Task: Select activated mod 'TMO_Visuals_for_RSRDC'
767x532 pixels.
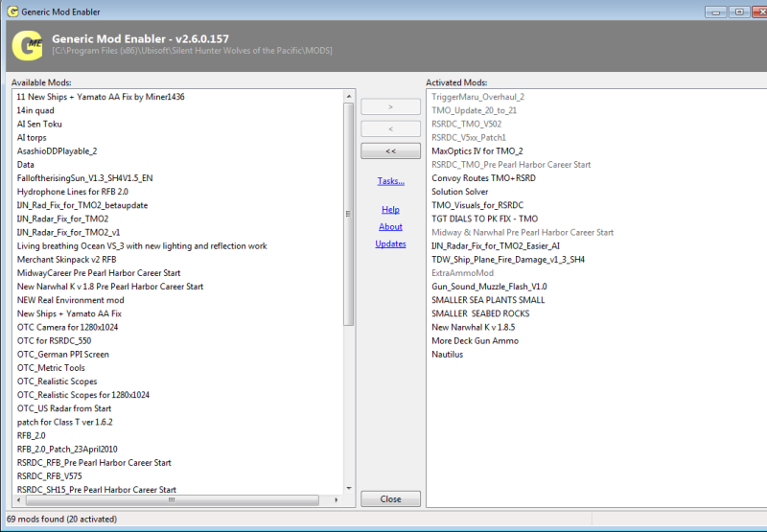Action: tap(477, 205)
